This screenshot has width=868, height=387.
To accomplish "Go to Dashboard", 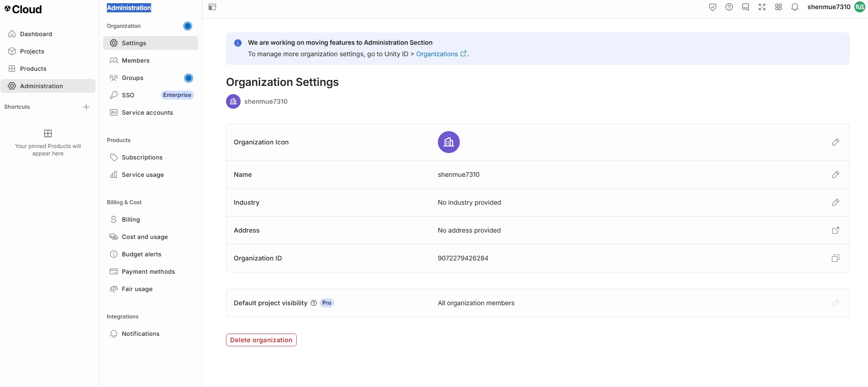I will coord(48,34).
